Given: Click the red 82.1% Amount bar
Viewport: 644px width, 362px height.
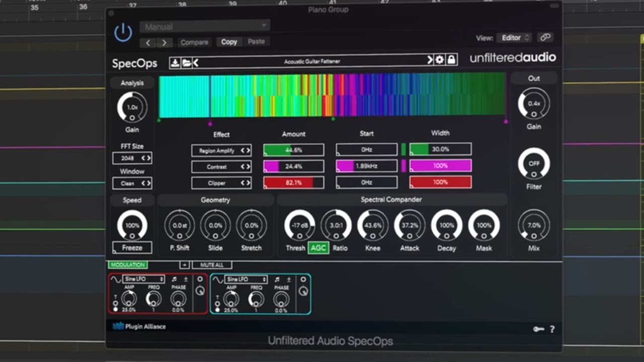Looking at the screenshot, I should pos(294,183).
